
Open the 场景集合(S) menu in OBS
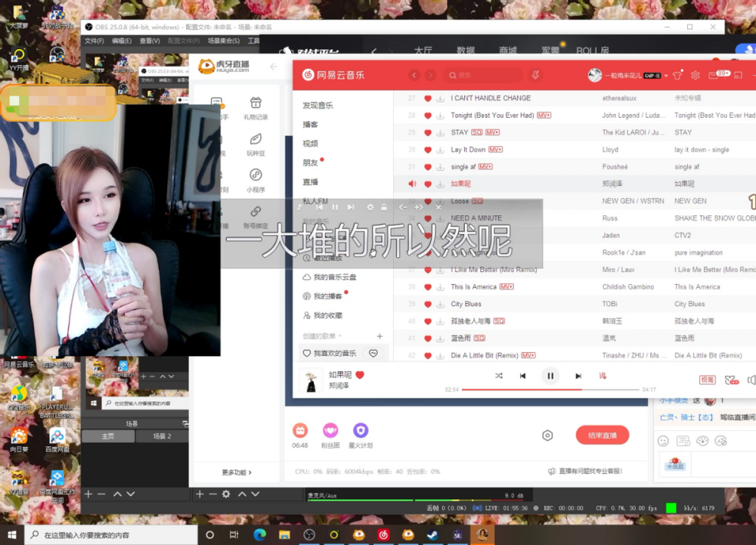[x=224, y=41]
